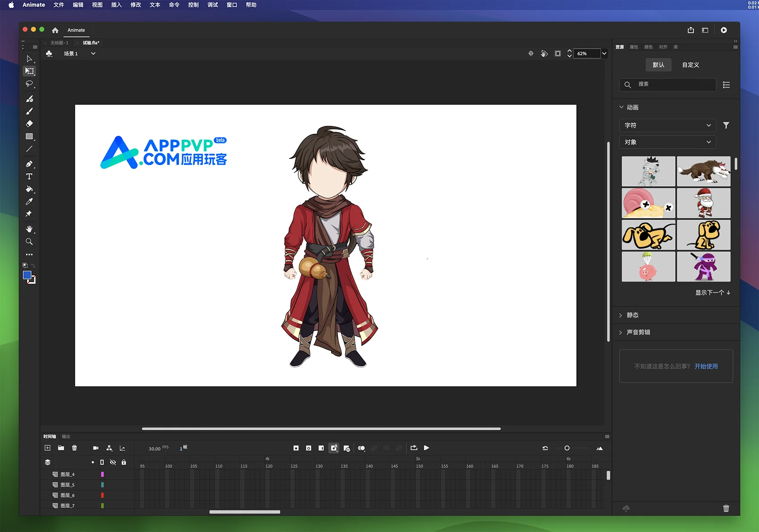Open the 窗口 menu
This screenshot has width=759, height=532.
(232, 5)
